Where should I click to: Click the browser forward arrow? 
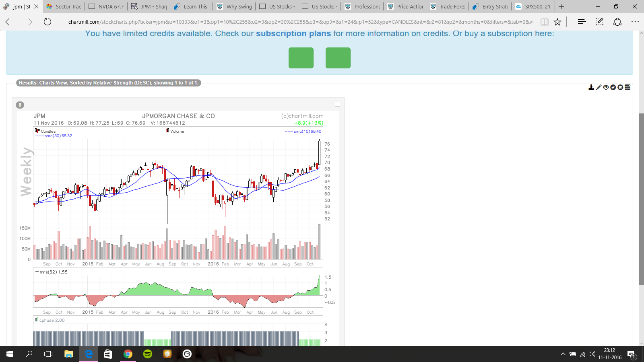(x=28, y=22)
